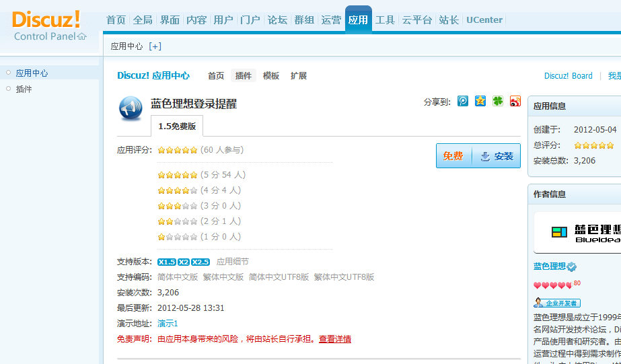
Task: Open the 首页 top menu
Action: (116, 20)
